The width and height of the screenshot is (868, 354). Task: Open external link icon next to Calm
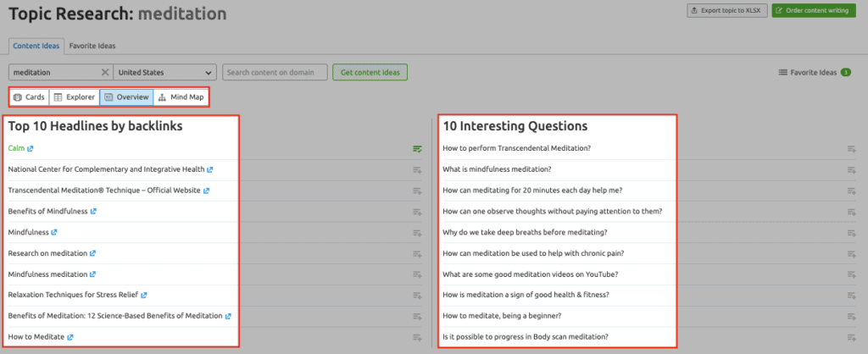click(x=31, y=148)
